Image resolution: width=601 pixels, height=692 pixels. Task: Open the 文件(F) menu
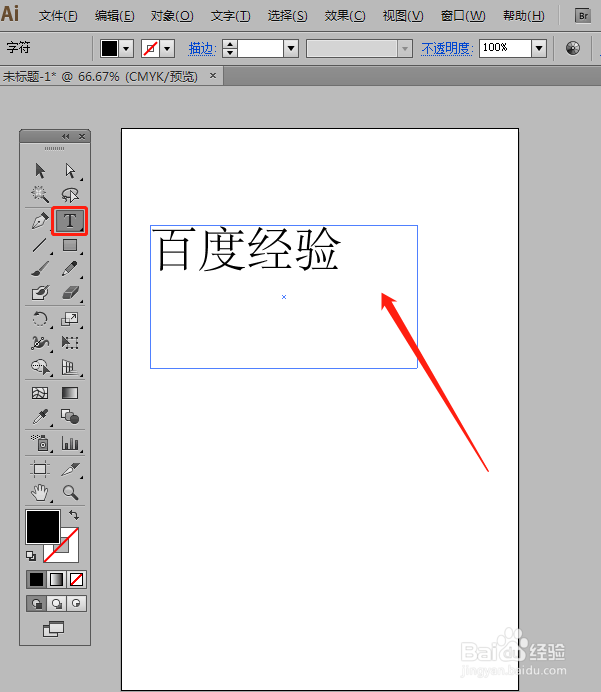pos(58,16)
